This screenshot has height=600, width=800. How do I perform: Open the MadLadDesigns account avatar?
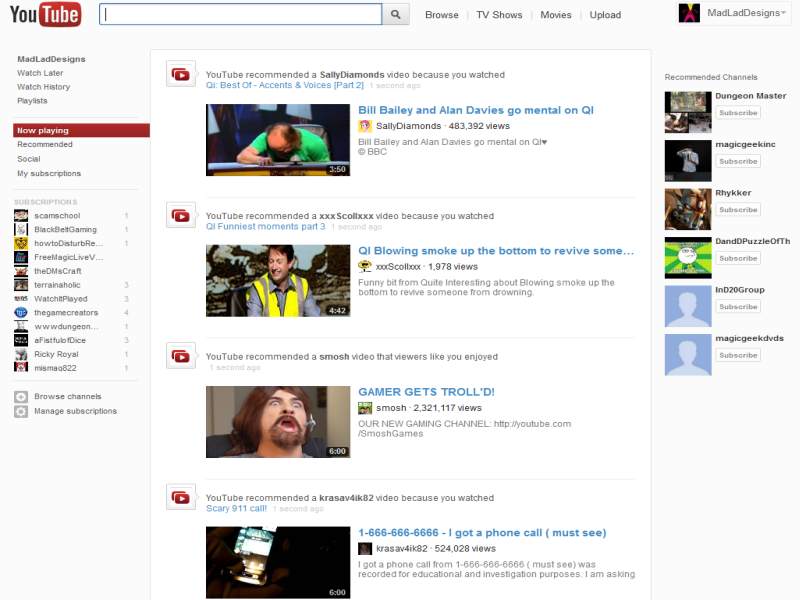coord(689,13)
